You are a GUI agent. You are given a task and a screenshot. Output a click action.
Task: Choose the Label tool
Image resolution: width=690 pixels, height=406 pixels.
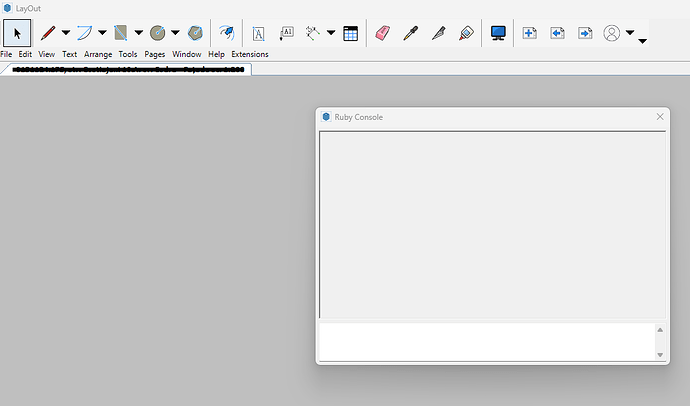click(286, 33)
